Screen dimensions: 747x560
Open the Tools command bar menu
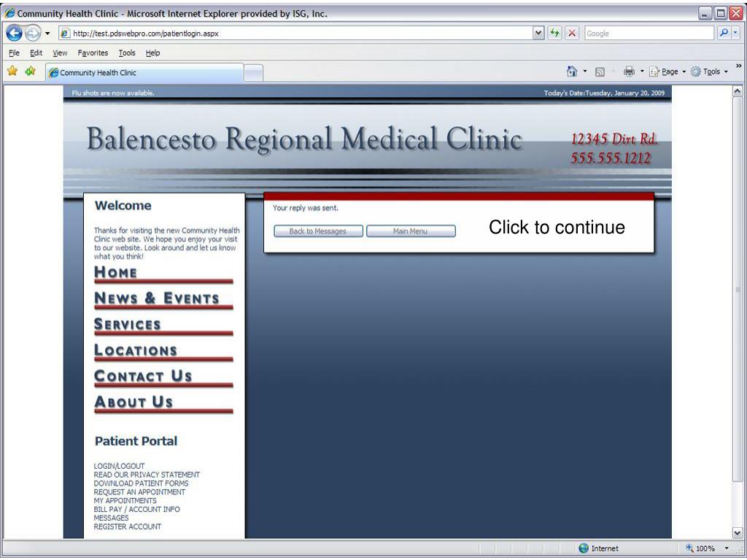(x=709, y=72)
